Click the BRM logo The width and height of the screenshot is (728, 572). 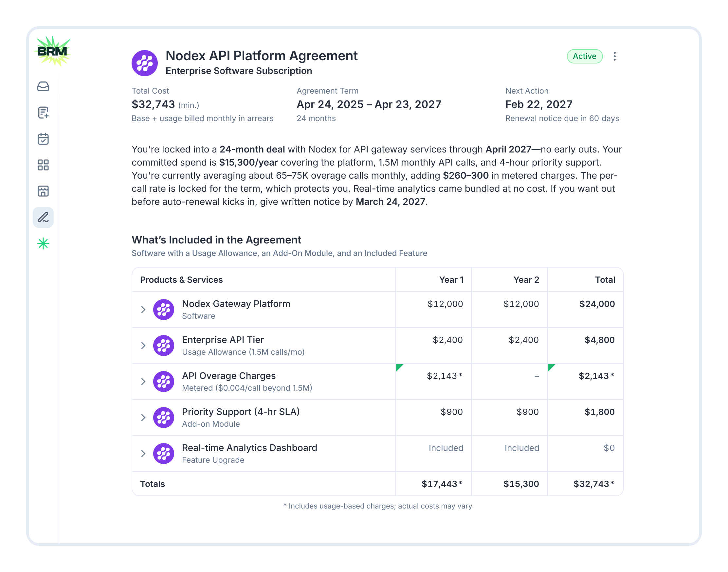[x=53, y=51]
